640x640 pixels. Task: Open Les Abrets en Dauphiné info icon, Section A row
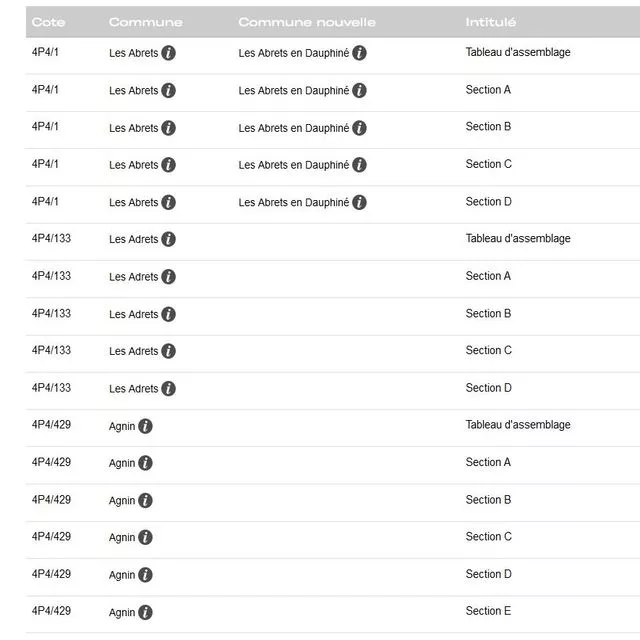[359, 90]
